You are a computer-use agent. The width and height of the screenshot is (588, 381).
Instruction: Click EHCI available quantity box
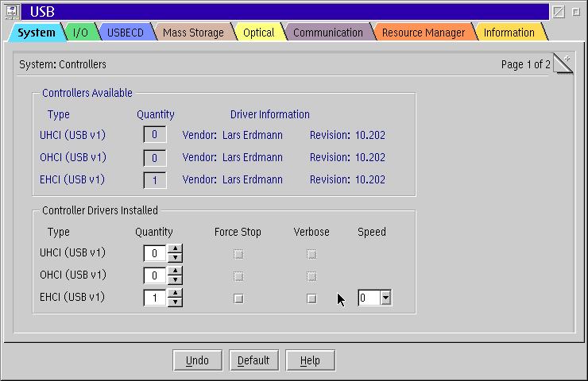tap(154, 180)
